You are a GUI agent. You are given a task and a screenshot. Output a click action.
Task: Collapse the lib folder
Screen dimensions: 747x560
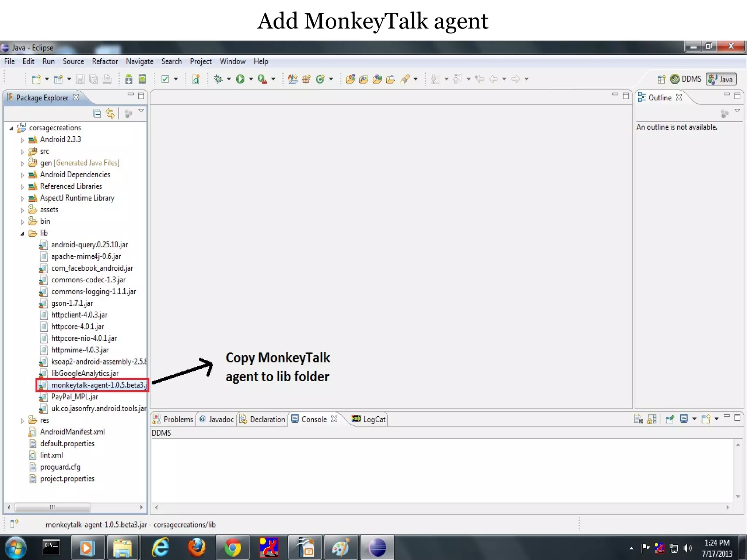(x=22, y=233)
